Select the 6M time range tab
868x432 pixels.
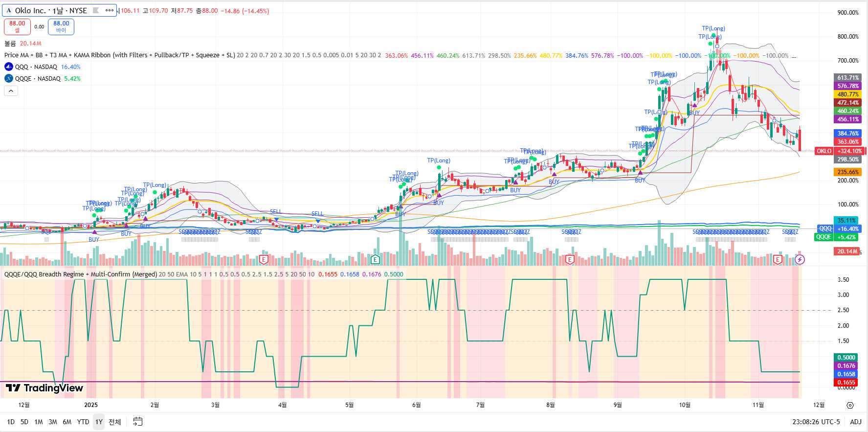67,422
